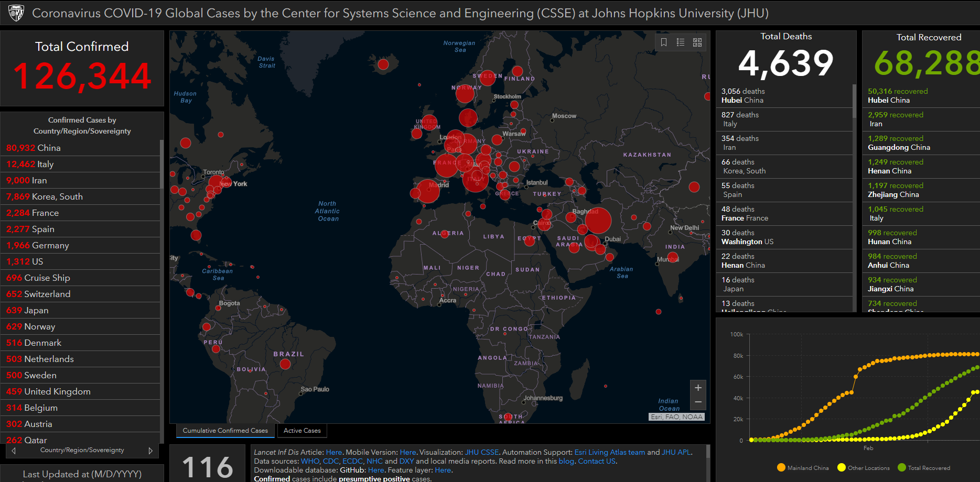The height and width of the screenshot is (482, 980).
Task: Select 696 Cruise Ship row
Action: point(80,278)
